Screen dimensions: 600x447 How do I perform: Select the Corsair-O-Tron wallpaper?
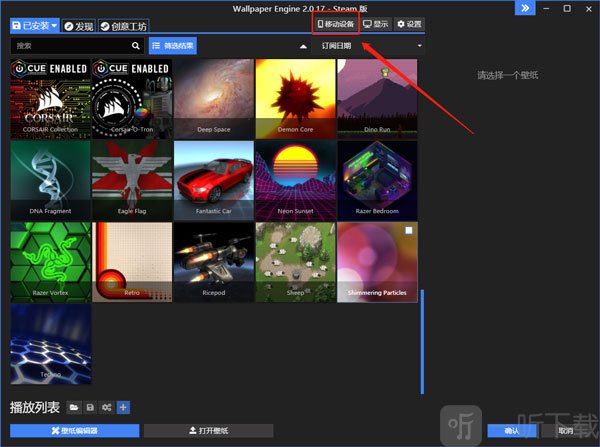132,98
